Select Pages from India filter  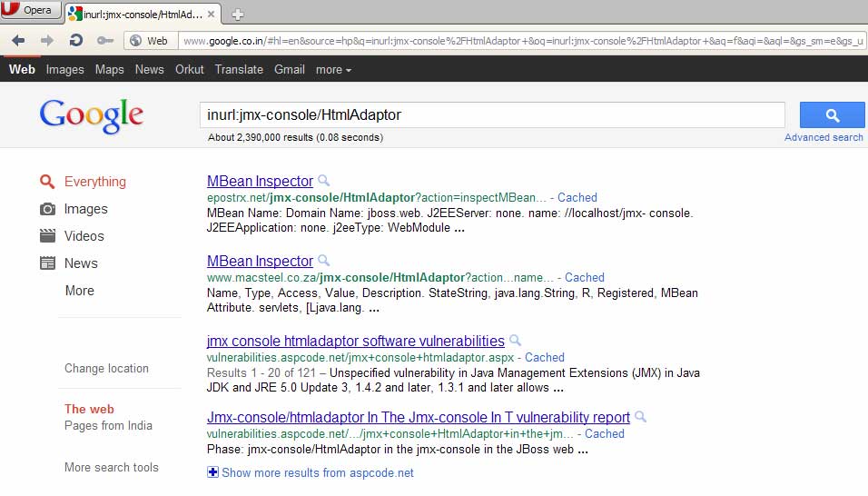click(108, 426)
